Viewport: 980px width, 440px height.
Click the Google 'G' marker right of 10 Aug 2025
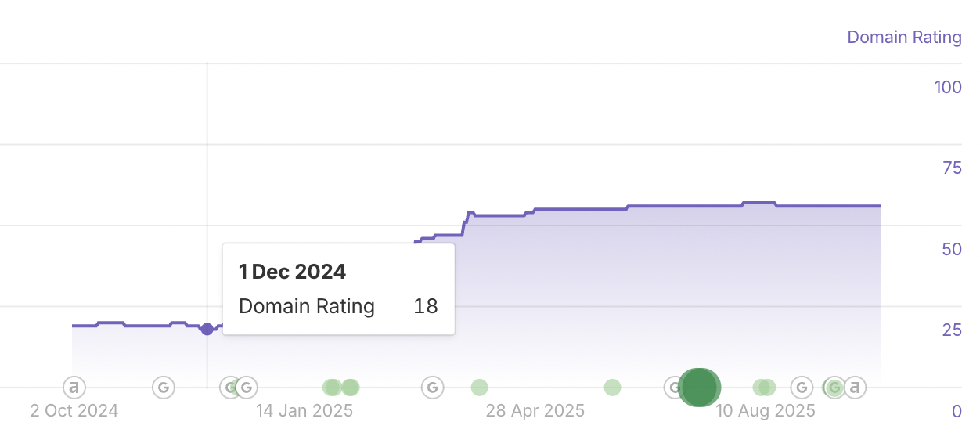pos(802,387)
